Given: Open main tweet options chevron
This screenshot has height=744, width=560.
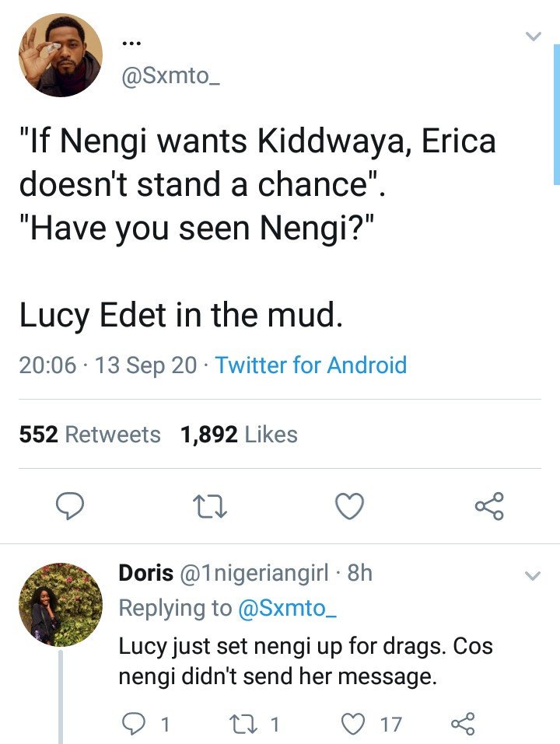Looking at the screenshot, I should (534, 37).
